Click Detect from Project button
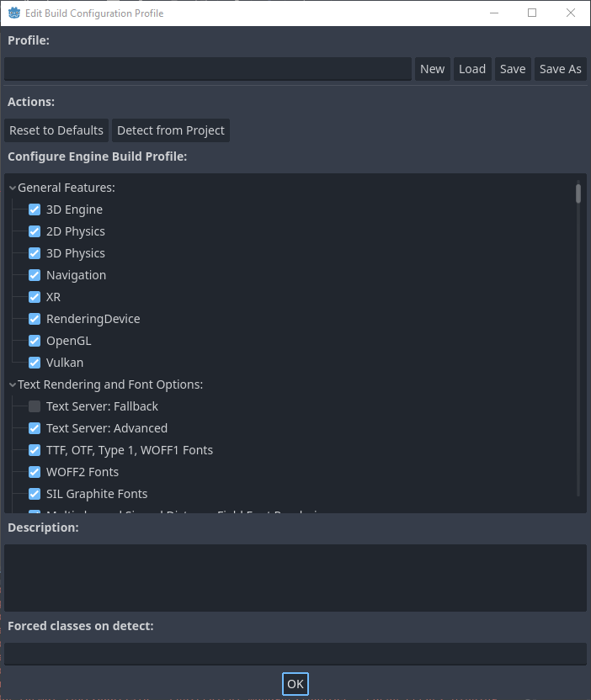 tap(171, 130)
